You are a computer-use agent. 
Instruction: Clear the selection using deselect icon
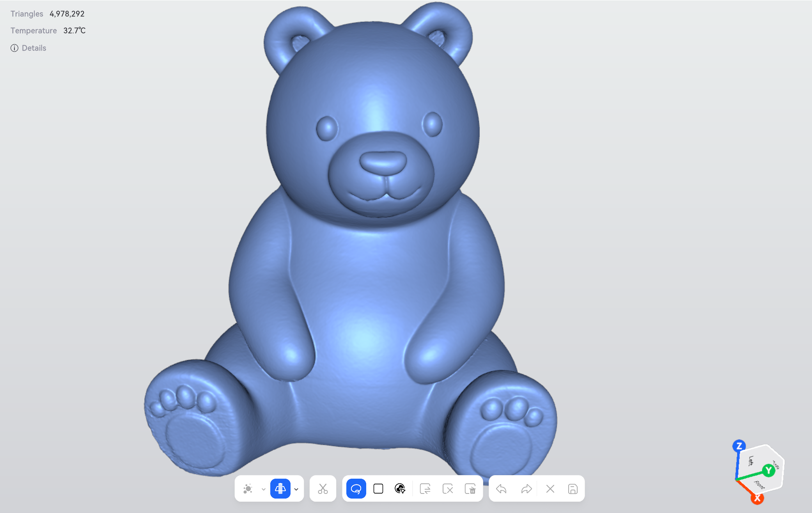[448, 488]
